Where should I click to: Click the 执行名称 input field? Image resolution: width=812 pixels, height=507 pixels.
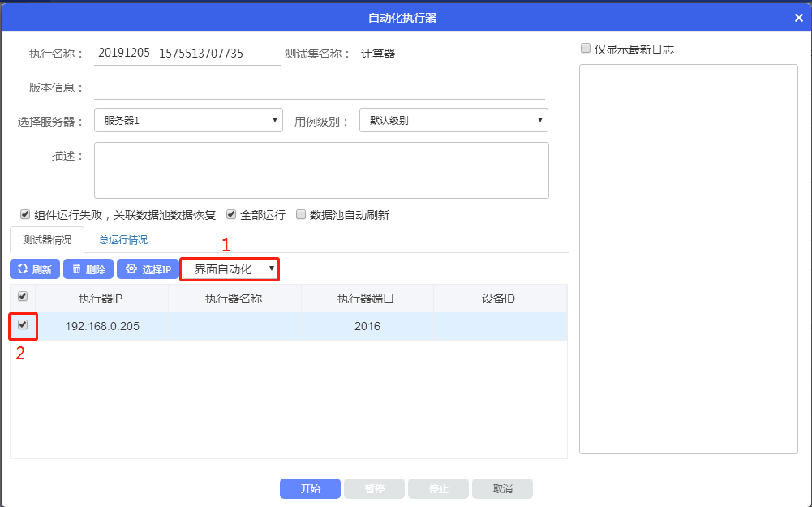pos(187,54)
